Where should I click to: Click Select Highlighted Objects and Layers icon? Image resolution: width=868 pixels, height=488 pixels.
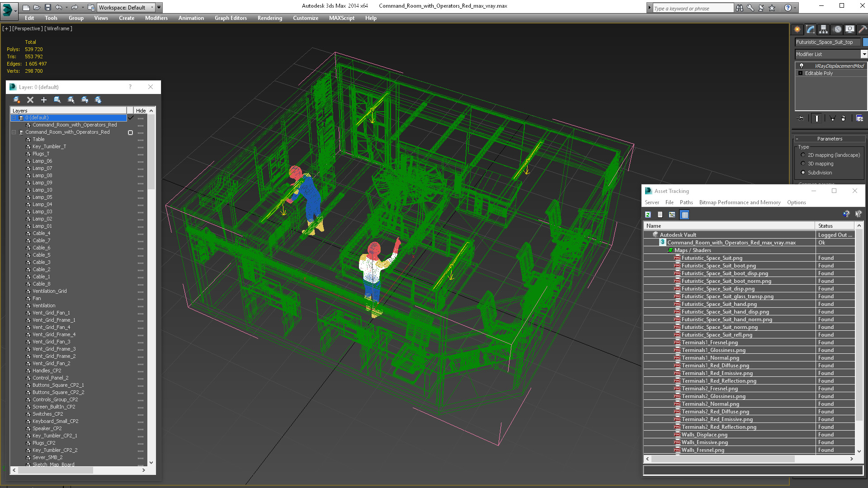click(57, 100)
